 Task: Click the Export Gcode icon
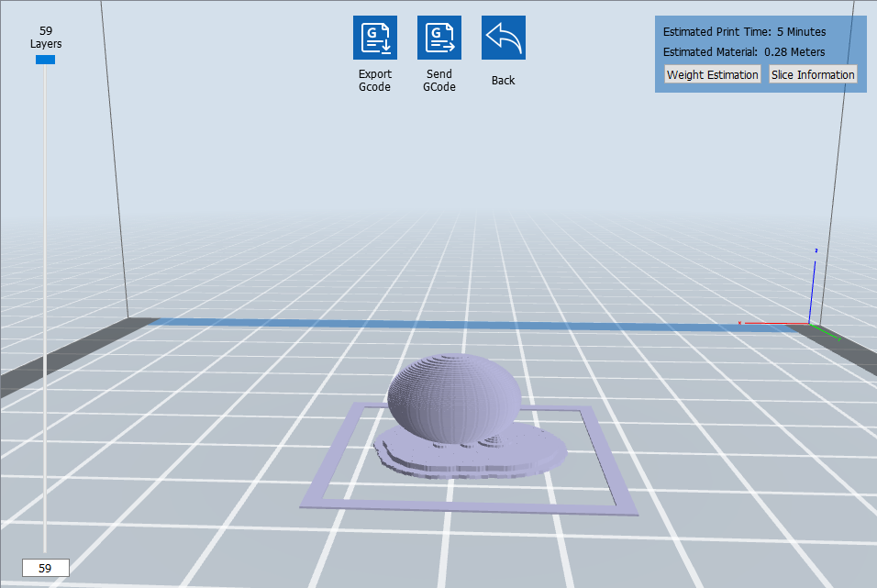[x=374, y=38]
